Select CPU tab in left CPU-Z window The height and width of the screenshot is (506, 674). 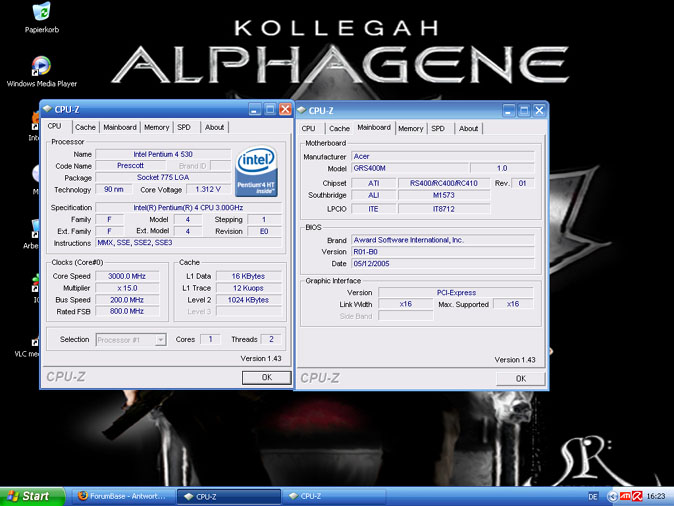click(55, 126)
